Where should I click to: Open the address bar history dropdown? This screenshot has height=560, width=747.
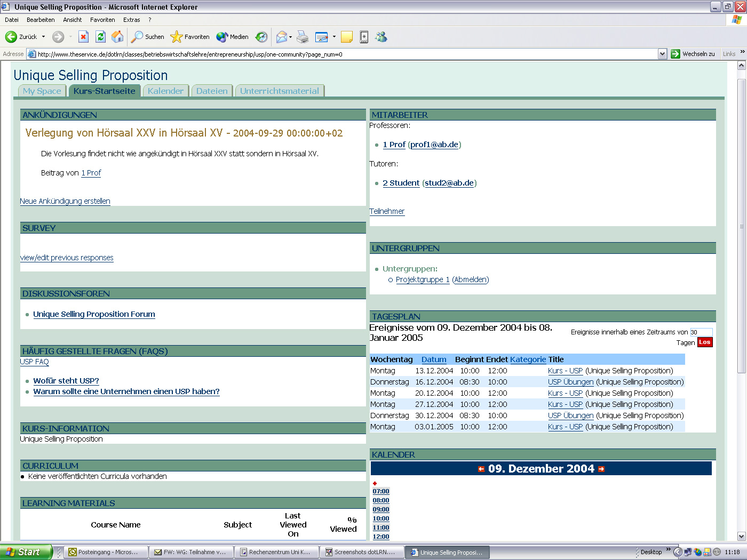pyautogui.click(x=662, y=54)
